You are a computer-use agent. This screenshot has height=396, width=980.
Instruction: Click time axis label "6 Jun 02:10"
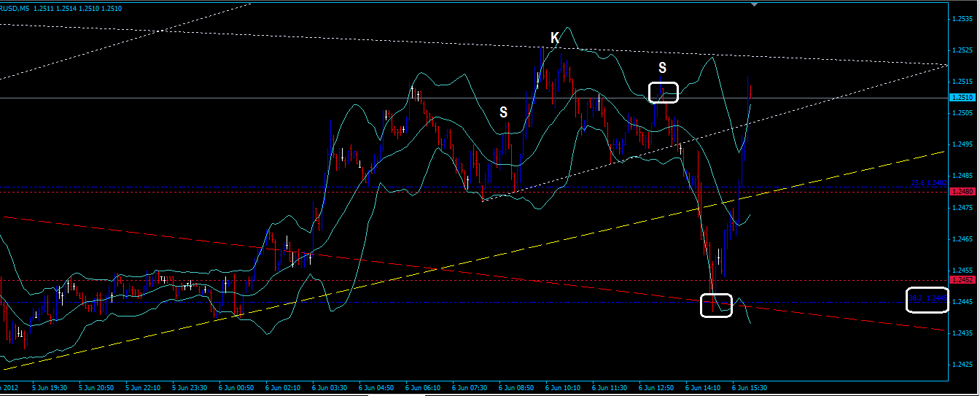284,389
